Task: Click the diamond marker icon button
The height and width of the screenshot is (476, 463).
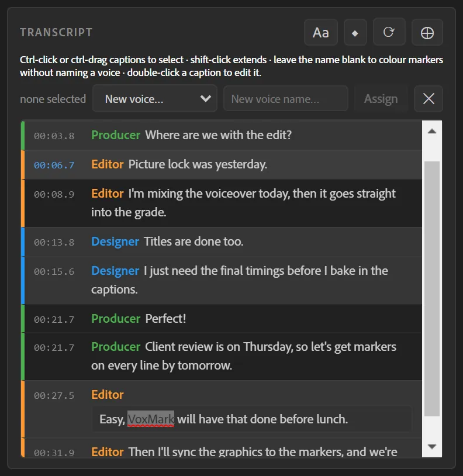Action: tap(355, 32)
